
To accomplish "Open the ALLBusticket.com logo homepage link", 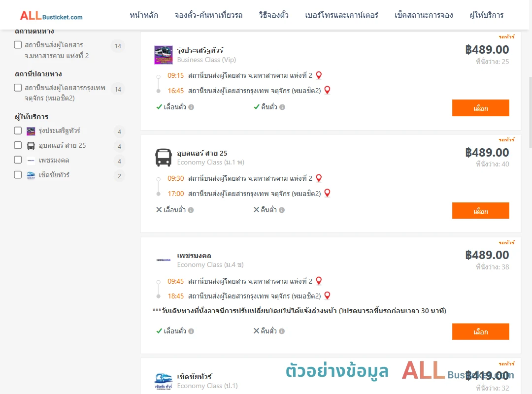I will pyautogui.click(x=51, y=16).
